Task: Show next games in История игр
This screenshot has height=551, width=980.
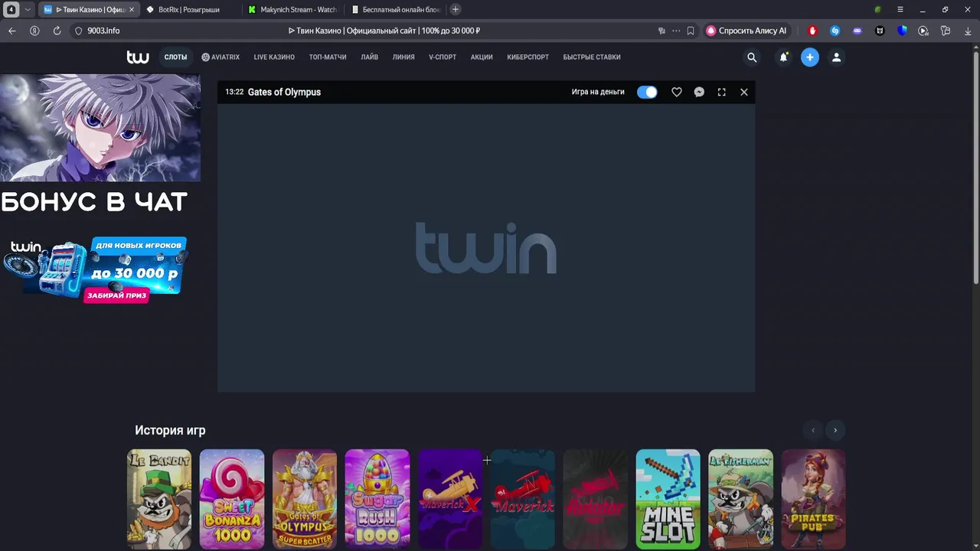Action: [835, 430]
